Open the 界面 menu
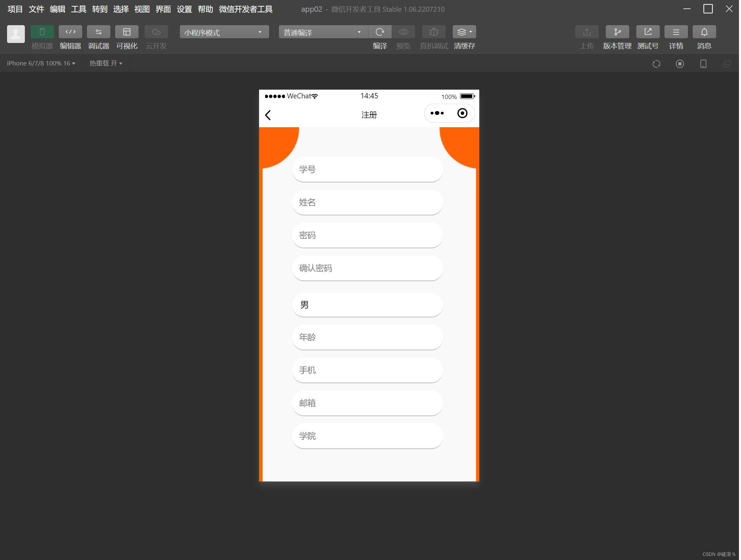The height and width of the screenshot is (560, 741). pyautogui.click(x=163, y=9)
